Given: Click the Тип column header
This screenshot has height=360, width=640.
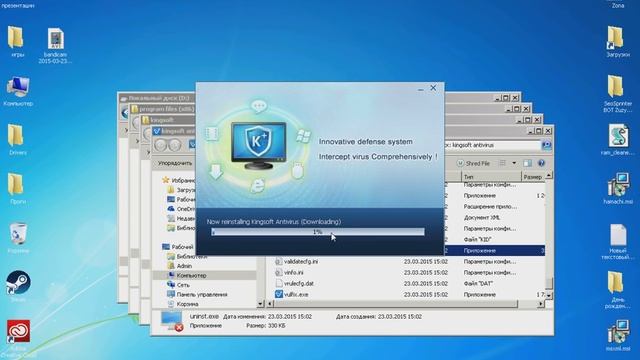Looking at the screenshot, I should pos(491,177).
